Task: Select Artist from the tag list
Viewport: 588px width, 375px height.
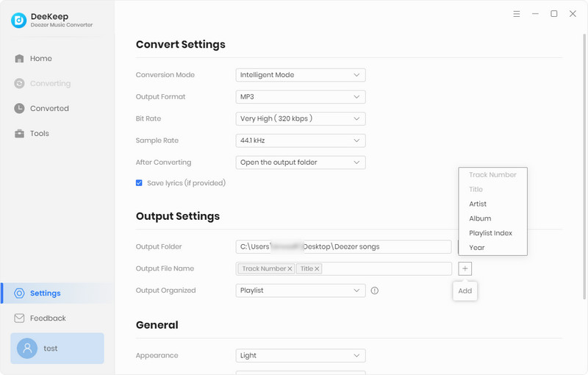Action: click(478, 204)
